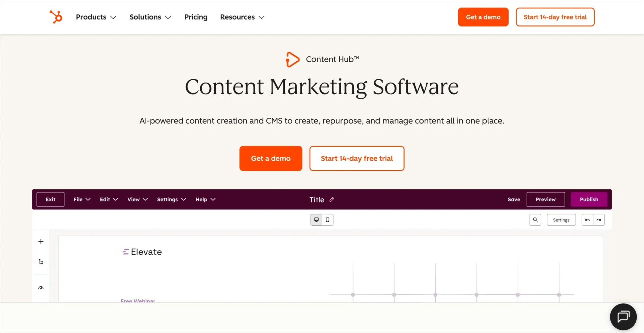This screenshot has height=333, width=644.
Task: Click the search magnifier icon in editor
Action: click(x=535, y=220)
